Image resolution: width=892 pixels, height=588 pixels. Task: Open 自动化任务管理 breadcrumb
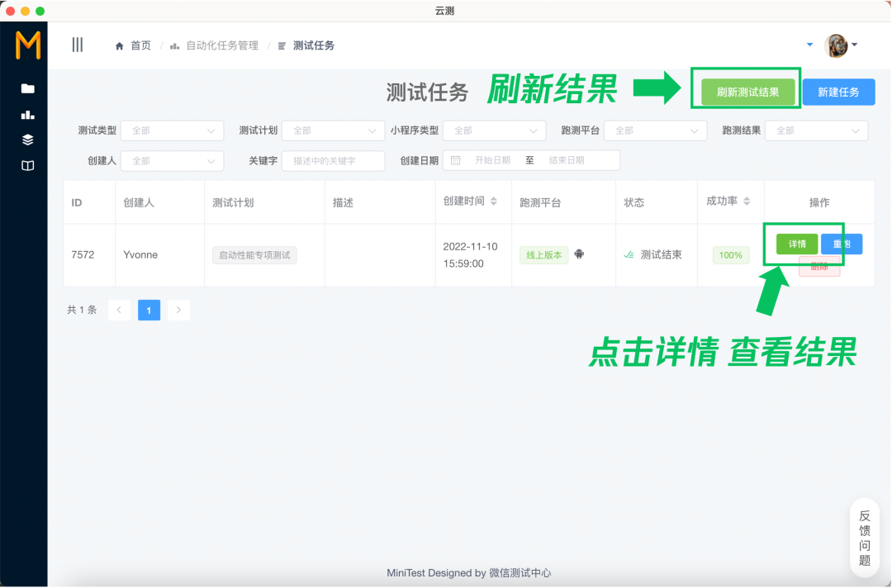[x=222, y=45]
